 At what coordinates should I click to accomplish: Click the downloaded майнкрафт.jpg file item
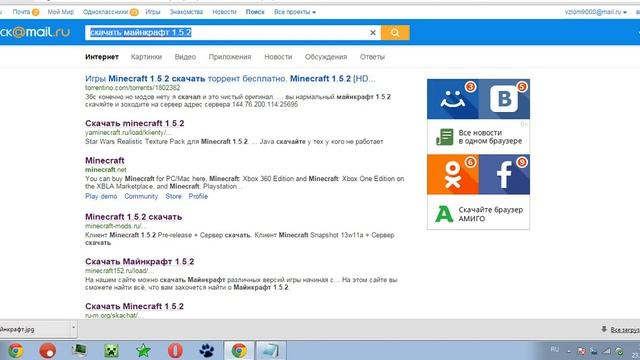35,329
